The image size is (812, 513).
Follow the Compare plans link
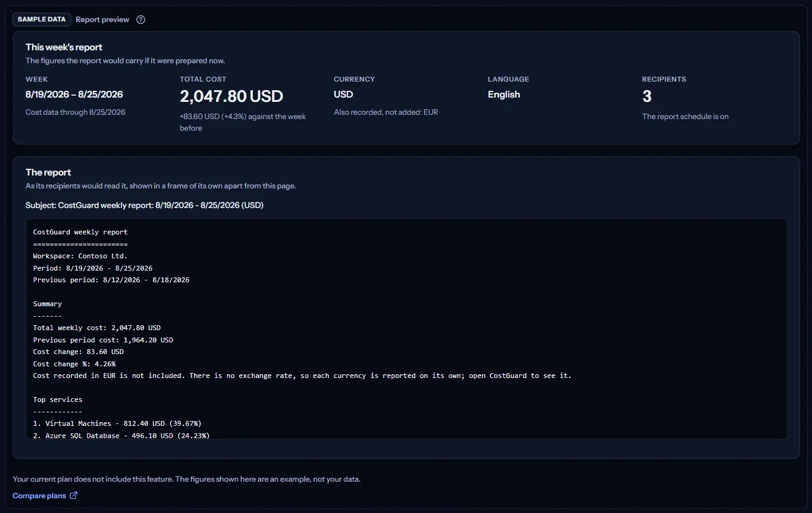pyautogui.click(x=45, y=495)
